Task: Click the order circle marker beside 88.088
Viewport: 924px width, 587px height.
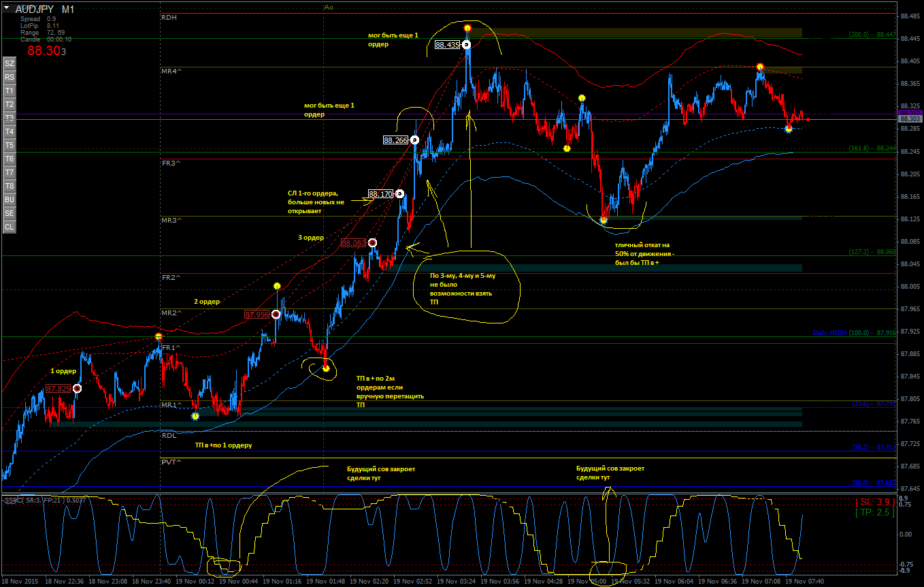Action: (373, 242)
